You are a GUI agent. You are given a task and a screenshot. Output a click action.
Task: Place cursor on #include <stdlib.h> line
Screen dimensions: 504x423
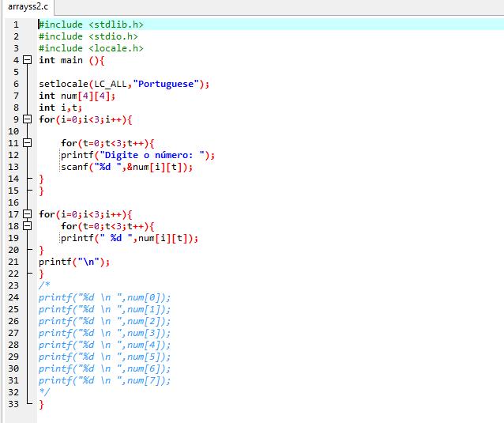(91, 25)
